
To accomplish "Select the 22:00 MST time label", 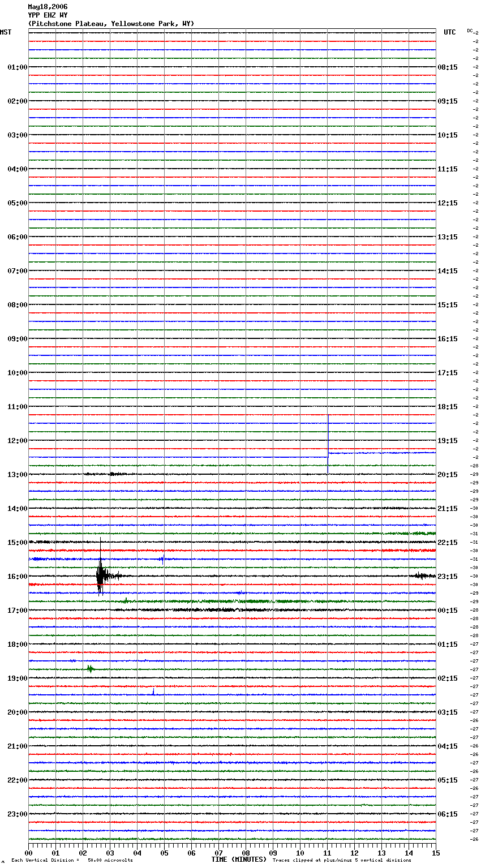I will (18, 780).
